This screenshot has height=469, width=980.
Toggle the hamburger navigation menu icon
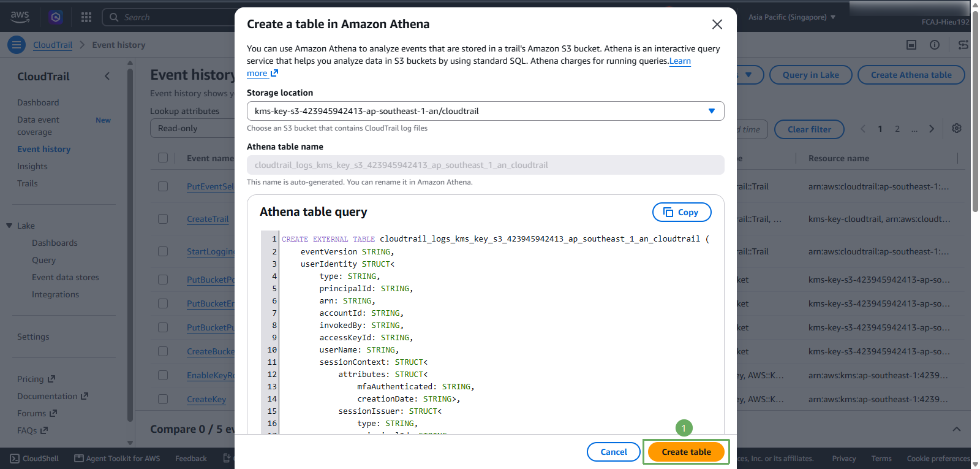(17, 45)
